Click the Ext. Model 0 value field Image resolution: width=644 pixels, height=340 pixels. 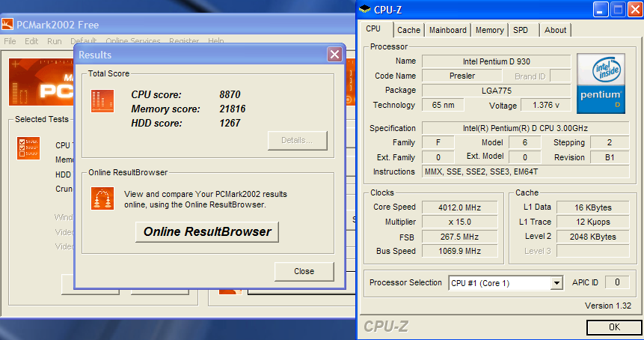click(x=524, y=157)
